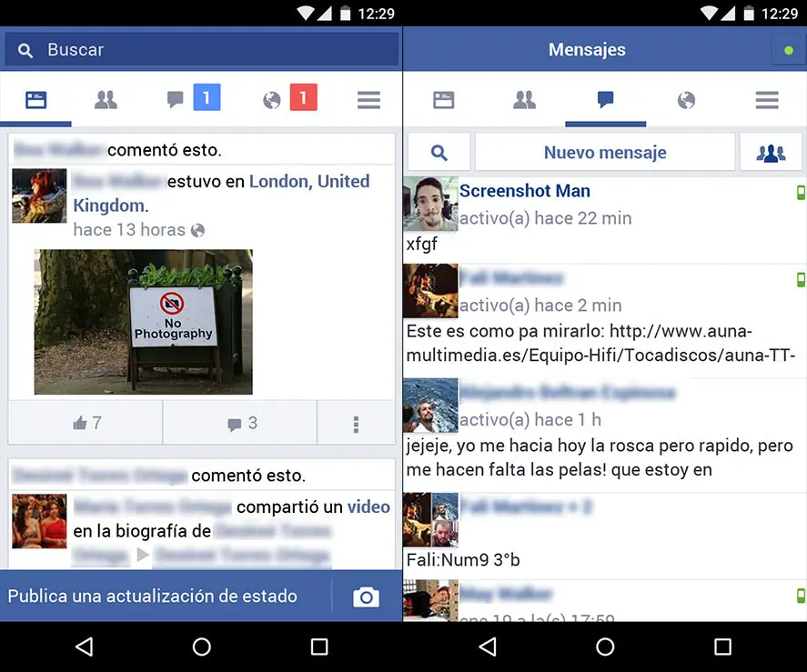This screenshot has height=672, width=807.
Task: Tap the sea selfie avatar in messages
Action: click(x=430, y=406)
